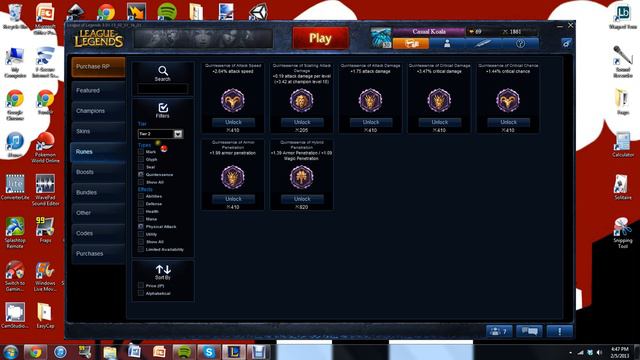Open the Skins store section
Screen dimensions: 640x360
[98, 131]
